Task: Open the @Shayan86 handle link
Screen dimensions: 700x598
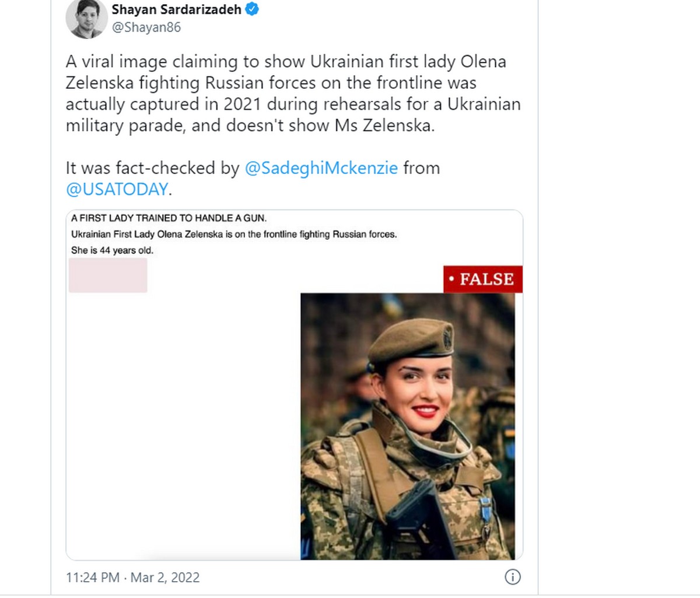Action: (x=146, y=27)
